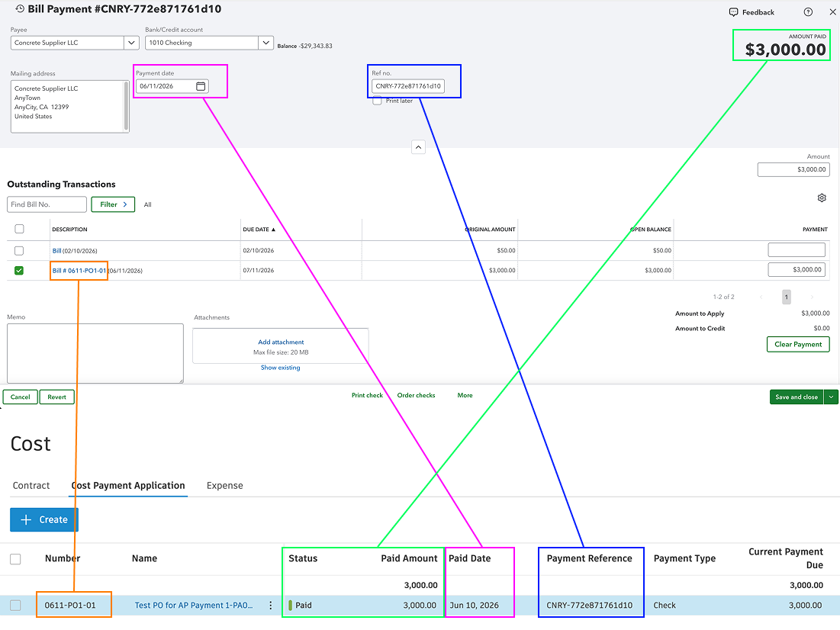
Task: Click the Description column header
Action: pos(69,230)
